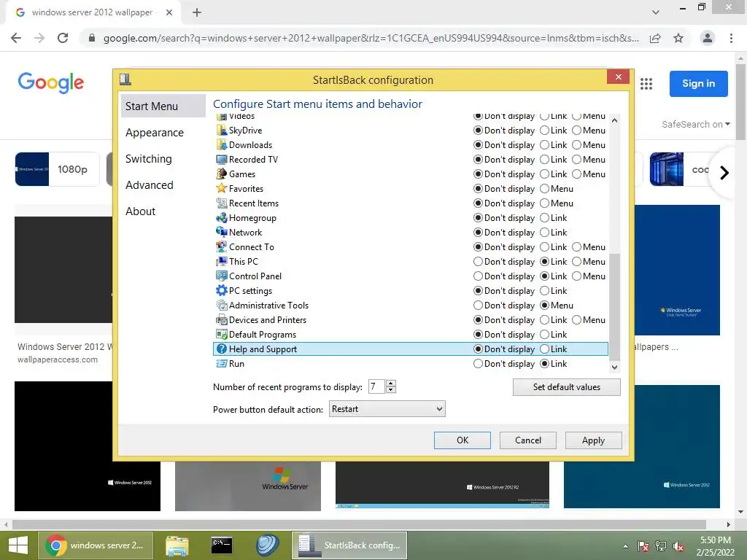Click the Games chess piece icon
This screenshot has height=560, width=747.
tap(222, 174)
